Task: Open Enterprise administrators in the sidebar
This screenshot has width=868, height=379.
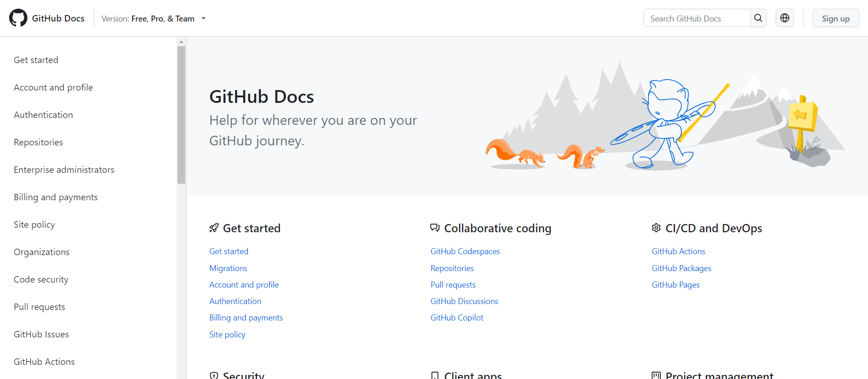Action: (x=64, y=170)
